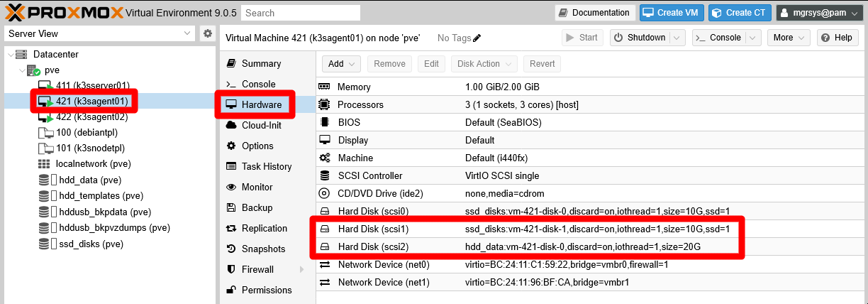
Task: Select the Memory hardware row
Action: pyautogui.click(x=591, y=87)
